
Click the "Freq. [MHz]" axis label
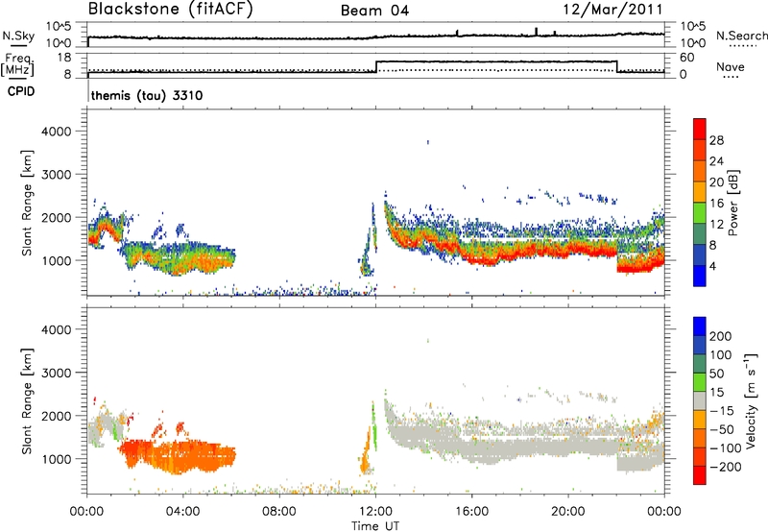click(x=18, y=65)
